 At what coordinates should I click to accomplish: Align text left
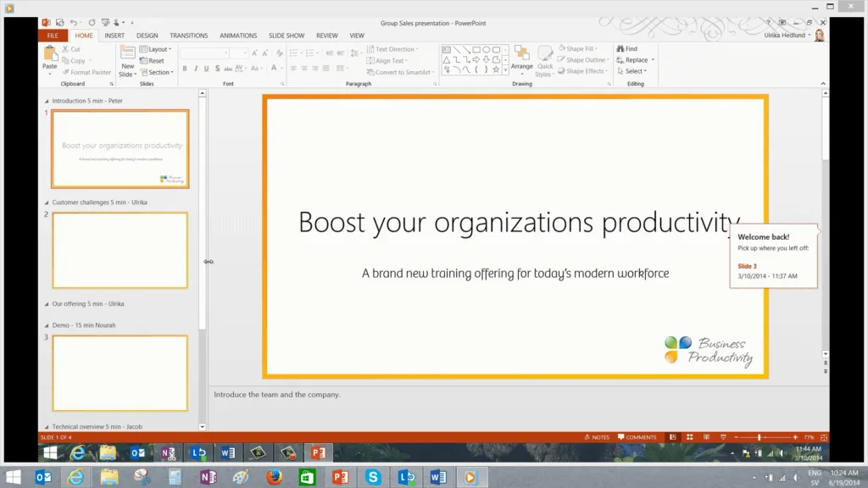(293, 69)
